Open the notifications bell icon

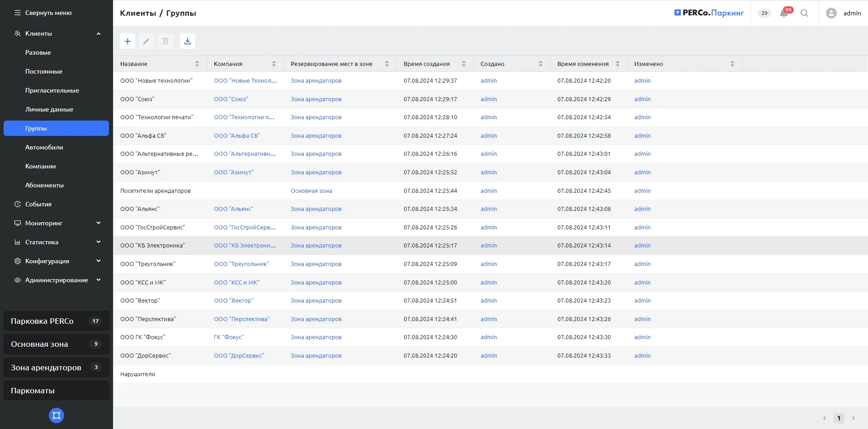(x=784, y=13)
